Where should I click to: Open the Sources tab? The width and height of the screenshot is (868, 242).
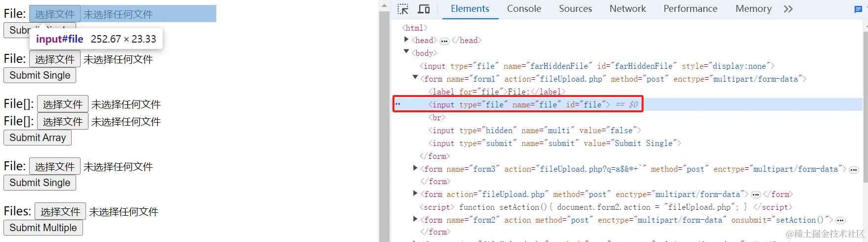(575, 9)
